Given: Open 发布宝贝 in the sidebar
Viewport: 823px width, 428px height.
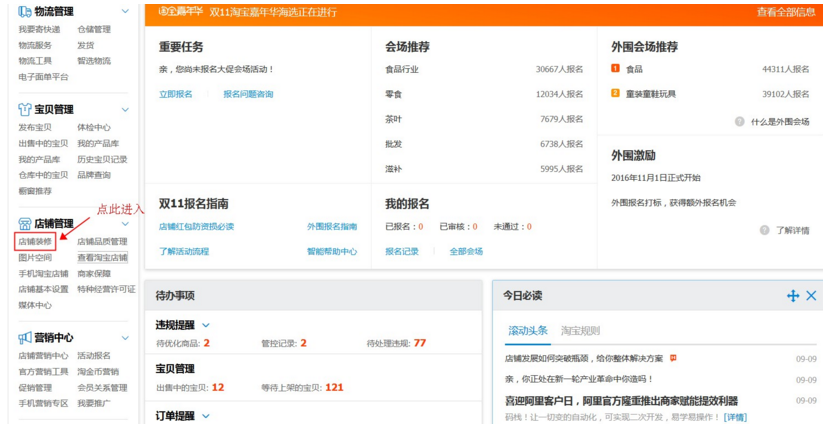Looking at the screenshot, I should [35, 127].
